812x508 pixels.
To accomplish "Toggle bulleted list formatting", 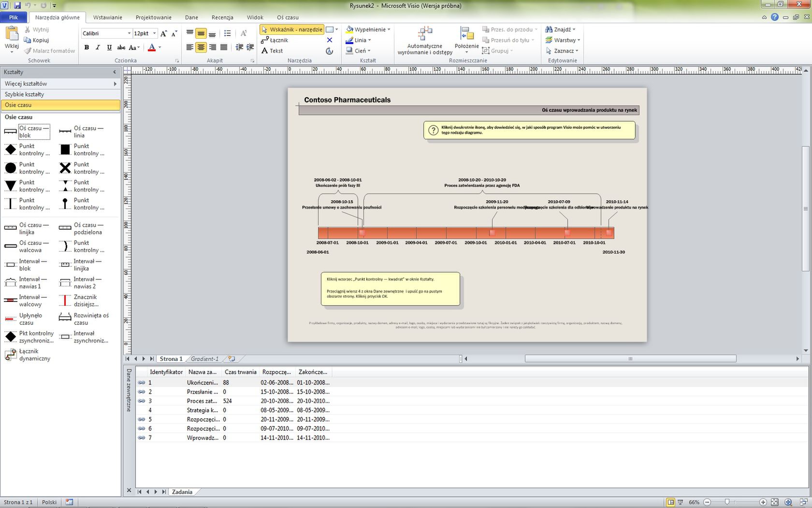I will [227, 33].
